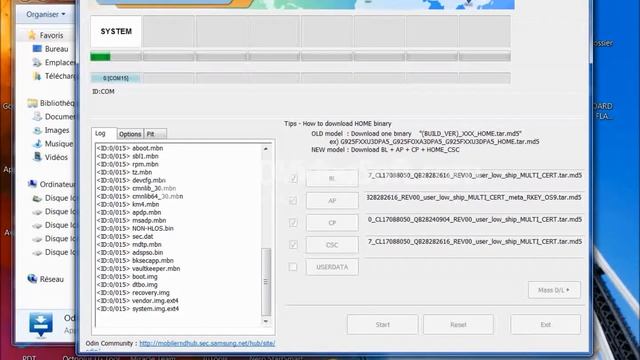This screenshot has width=640, height=360.
Task: Select the log line system.img.ext4
Action: click(138, 309)
